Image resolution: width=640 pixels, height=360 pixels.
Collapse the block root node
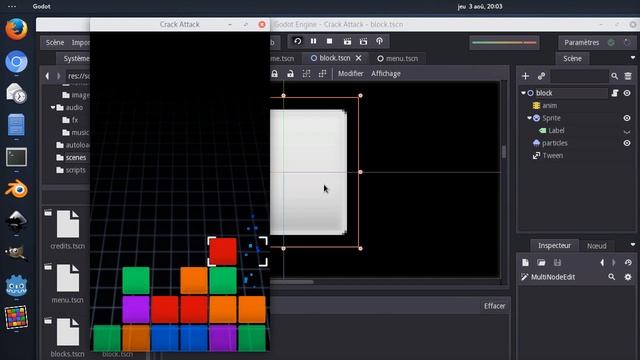(x=523, y=93)
